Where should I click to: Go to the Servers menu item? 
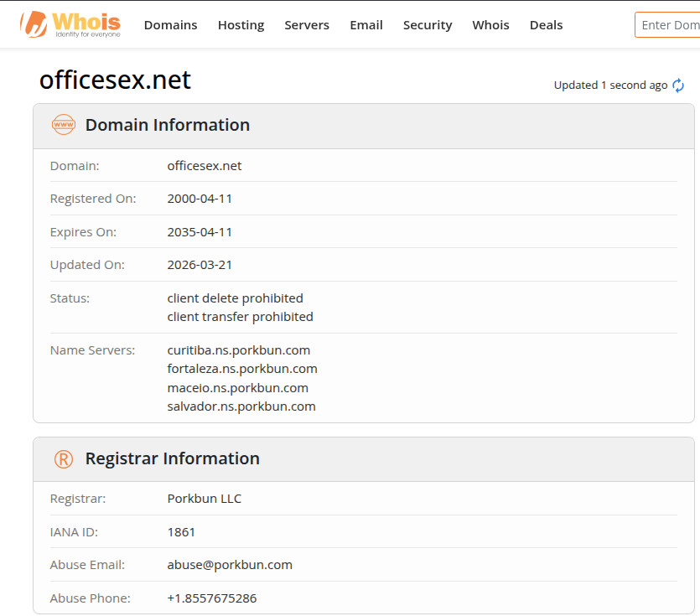pos(307,25)
